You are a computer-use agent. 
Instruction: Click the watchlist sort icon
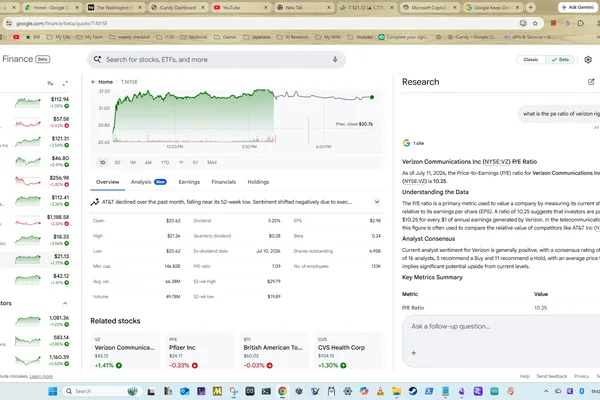pos(50,83)
